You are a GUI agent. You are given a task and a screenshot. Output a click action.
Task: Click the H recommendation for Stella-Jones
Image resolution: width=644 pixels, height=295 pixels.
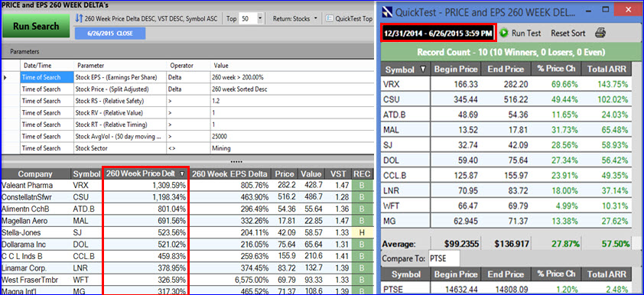pos(362,232)
